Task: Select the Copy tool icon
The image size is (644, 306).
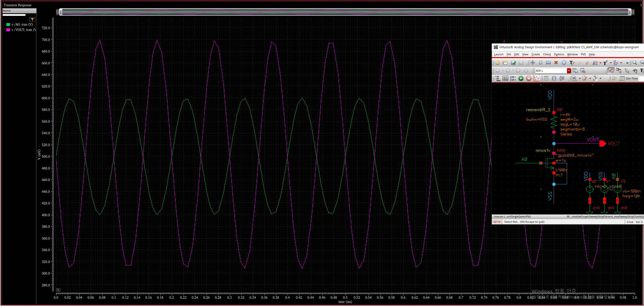Action: [541, 63]
